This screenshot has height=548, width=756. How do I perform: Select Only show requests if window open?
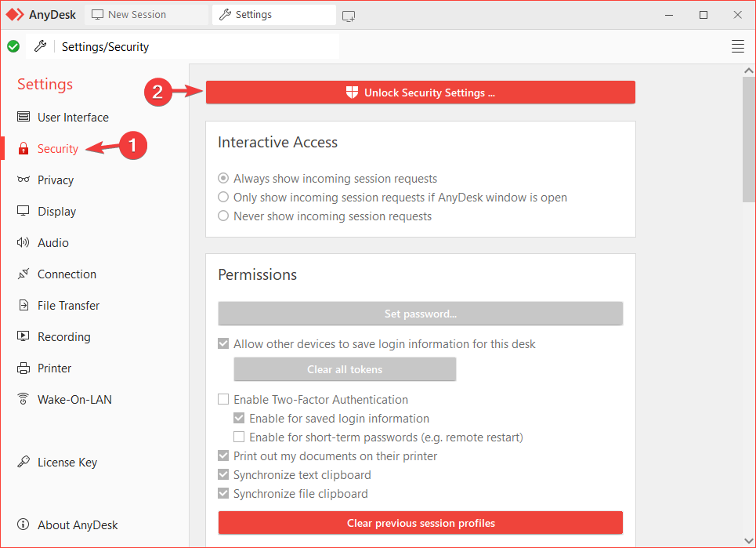tap(223, 198)
